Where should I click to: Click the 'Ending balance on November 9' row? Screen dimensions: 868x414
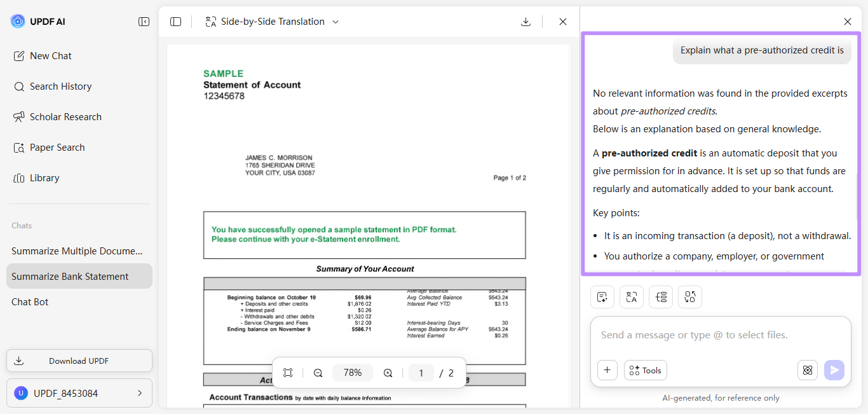point(299,329)
